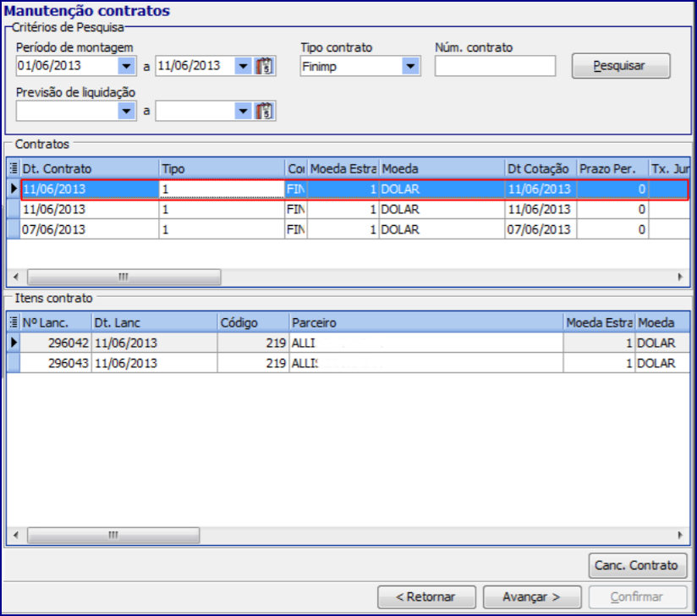The width and height of the screenshot is (697, 616).
Task: Click the Dt. Contrato column header
Action: (x=90, y=168)
